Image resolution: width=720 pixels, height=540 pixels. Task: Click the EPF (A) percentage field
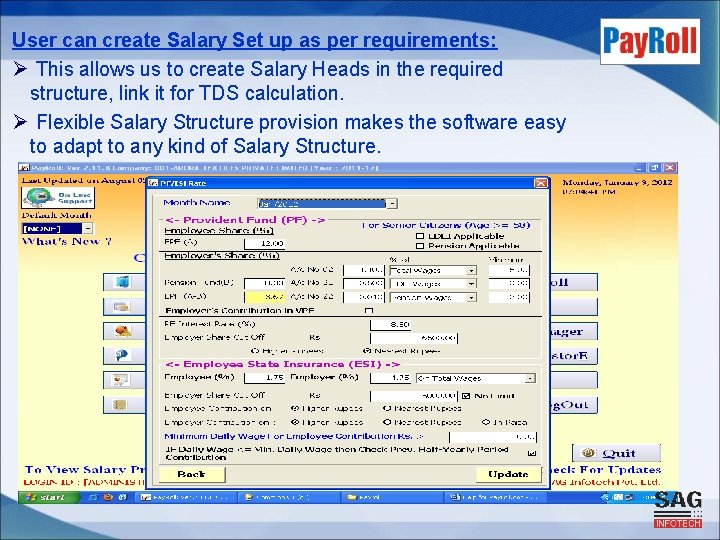264,243
